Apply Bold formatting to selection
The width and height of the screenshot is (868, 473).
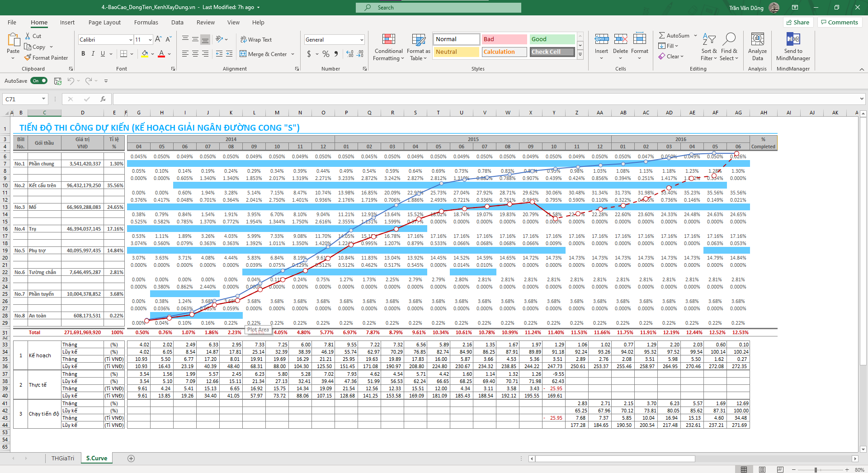point(83,54)
